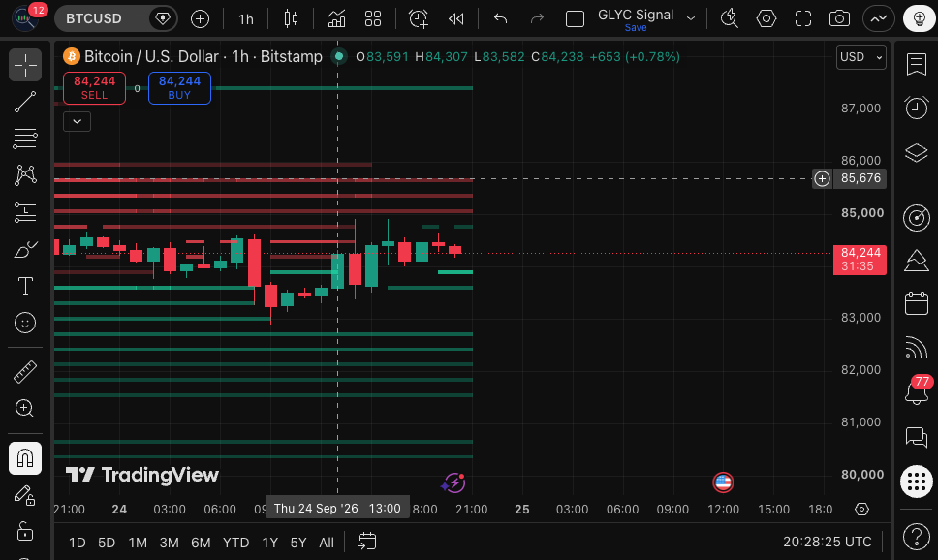
Task: Select the Text annotation tool
Action: click(25, 286)
